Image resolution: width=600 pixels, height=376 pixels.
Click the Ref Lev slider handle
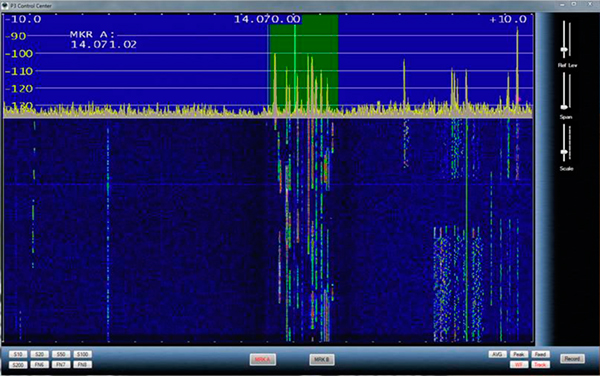(564, 50)
